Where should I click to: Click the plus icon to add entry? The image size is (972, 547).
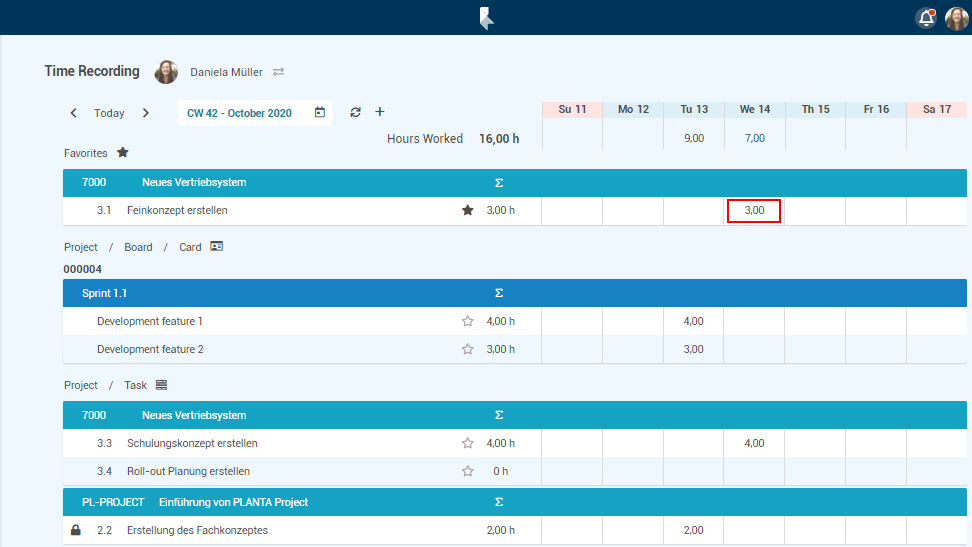(x=380, y=112)
